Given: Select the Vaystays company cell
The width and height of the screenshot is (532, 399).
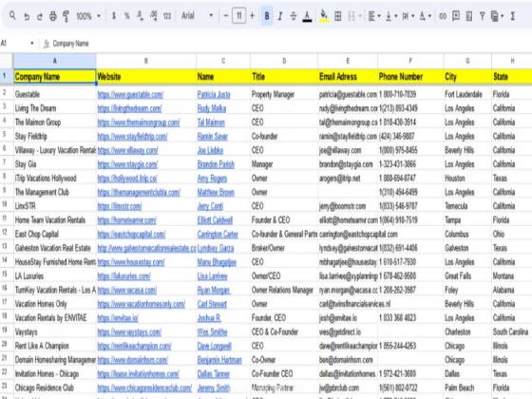Looking at the screenshot, I should point(55,332).
